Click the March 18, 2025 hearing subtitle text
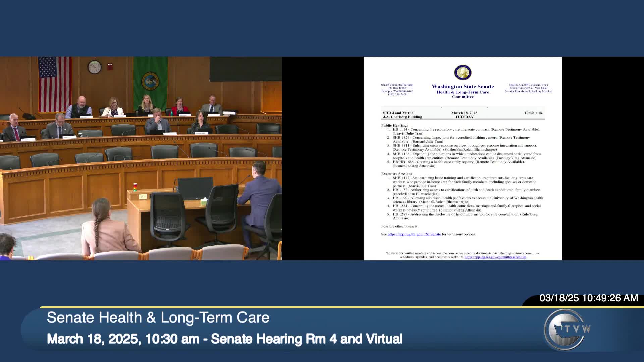This screenshot has width=644, height=362. point(224,339)
